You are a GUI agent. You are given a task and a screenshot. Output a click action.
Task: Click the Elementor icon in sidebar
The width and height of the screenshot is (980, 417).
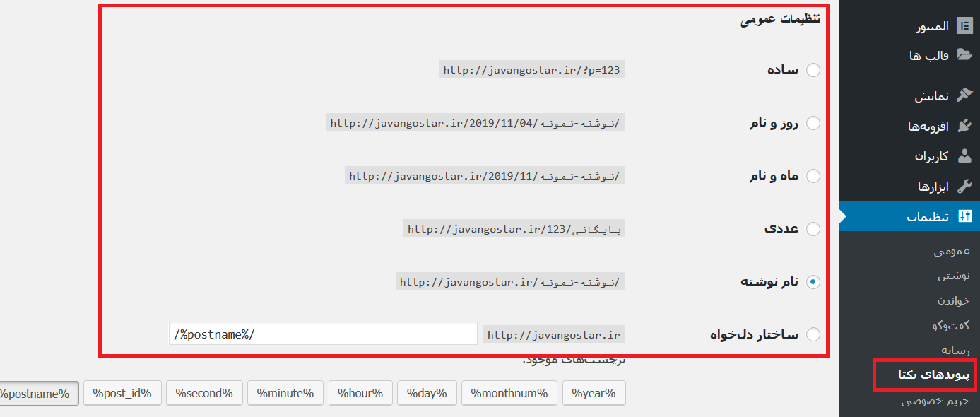(964, 26)
